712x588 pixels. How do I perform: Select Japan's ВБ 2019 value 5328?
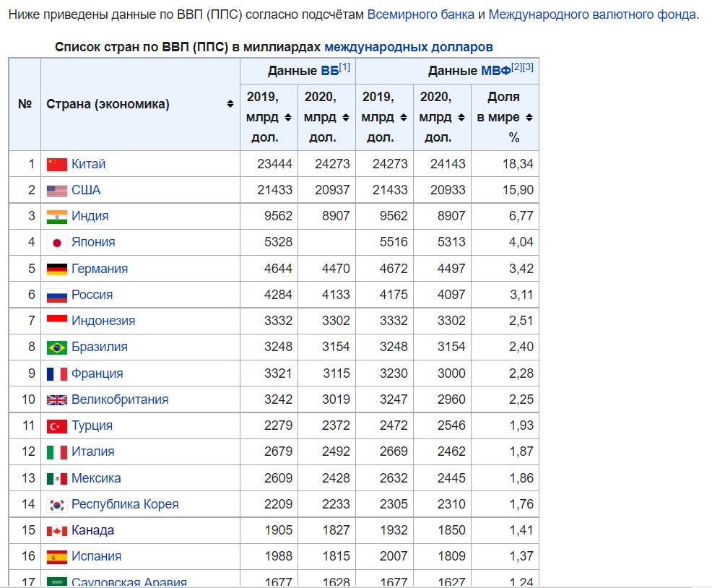[278, 242]
